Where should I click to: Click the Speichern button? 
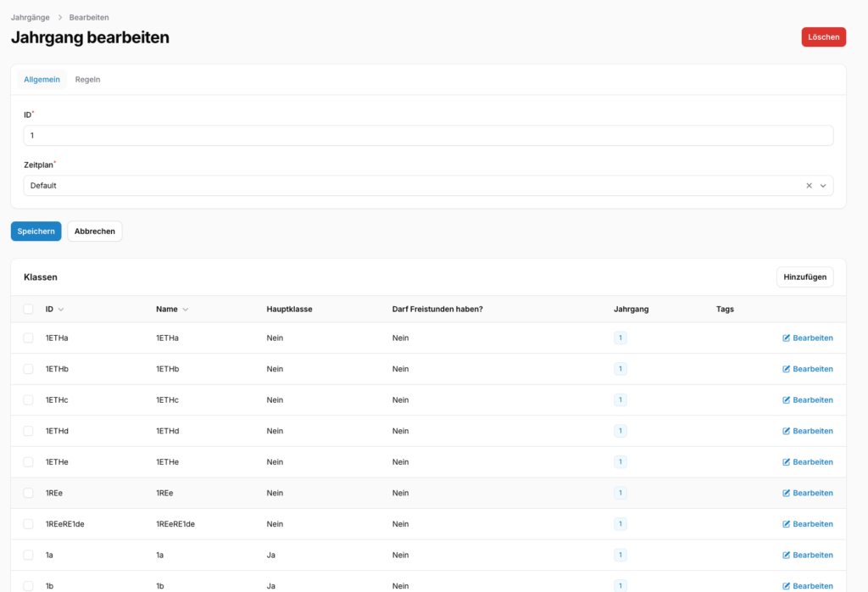(x=36, y=232)
